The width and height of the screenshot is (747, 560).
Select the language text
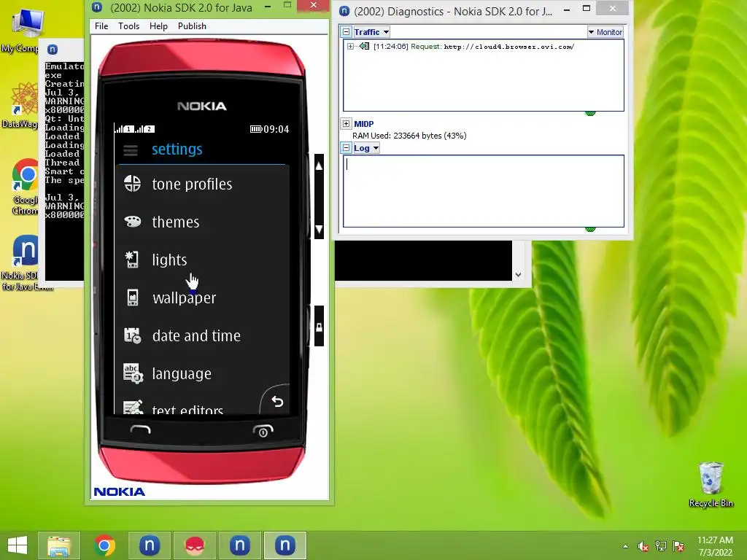tap(182, 374)
